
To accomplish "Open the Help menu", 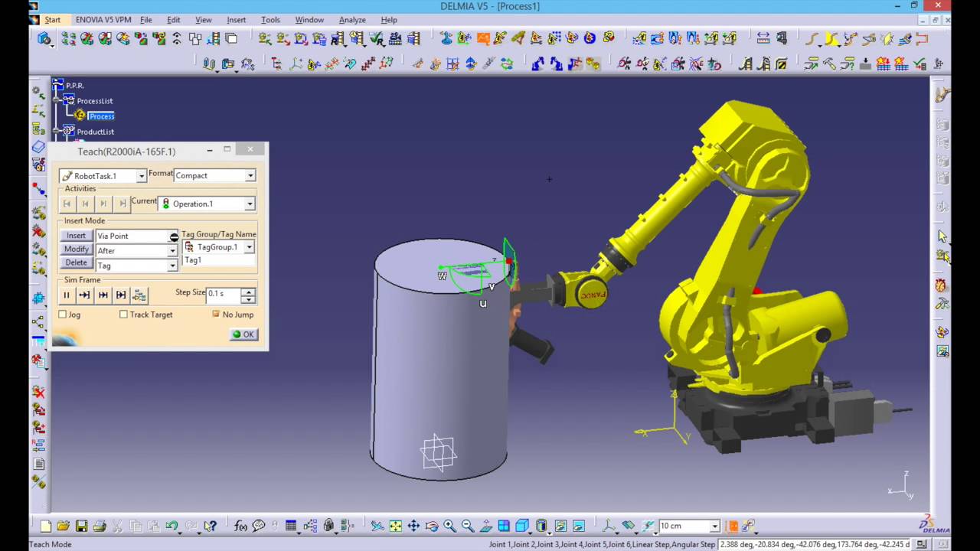I will 389,20.
